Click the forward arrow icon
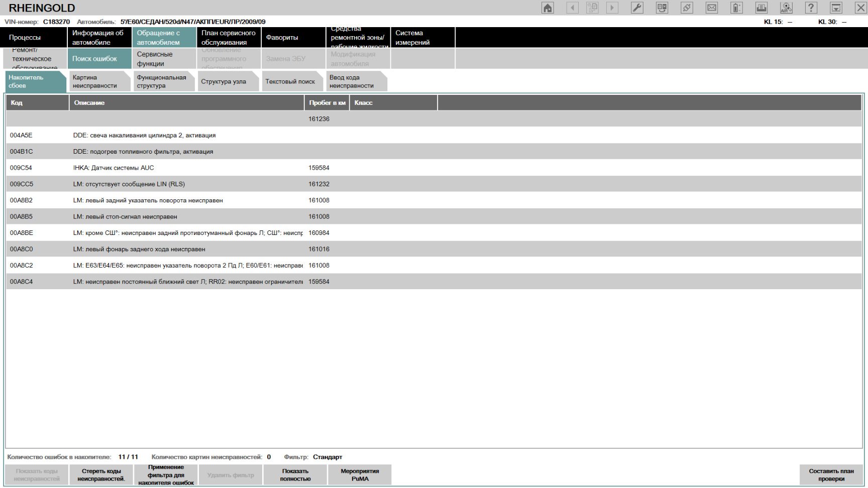Viewport: 868px width, 488px height. click(612, 8)
